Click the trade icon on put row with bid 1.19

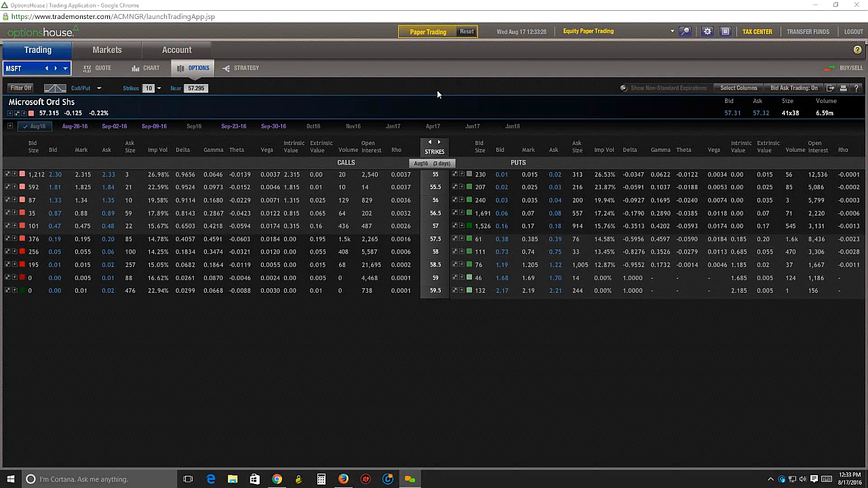(454, 264)
